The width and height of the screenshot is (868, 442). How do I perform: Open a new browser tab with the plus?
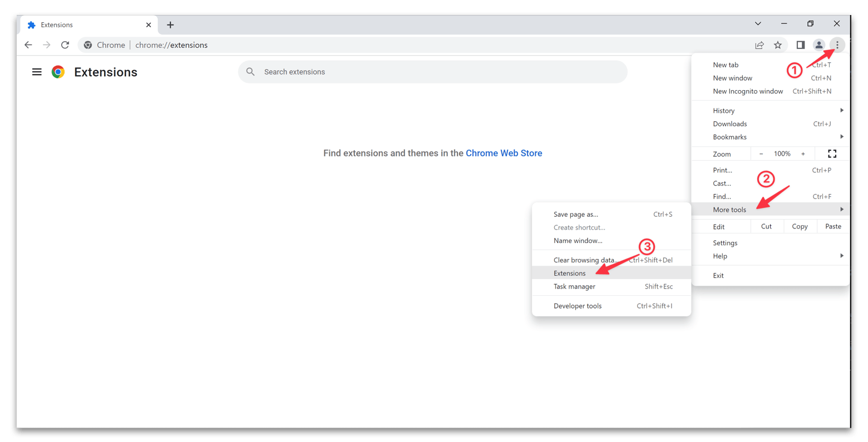[x=170, y=24]
